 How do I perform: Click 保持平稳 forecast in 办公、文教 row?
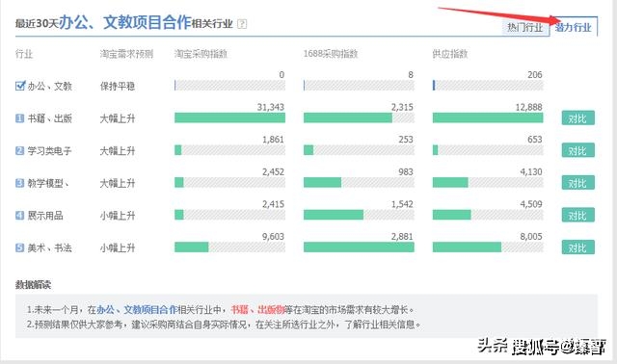point(118,86)
